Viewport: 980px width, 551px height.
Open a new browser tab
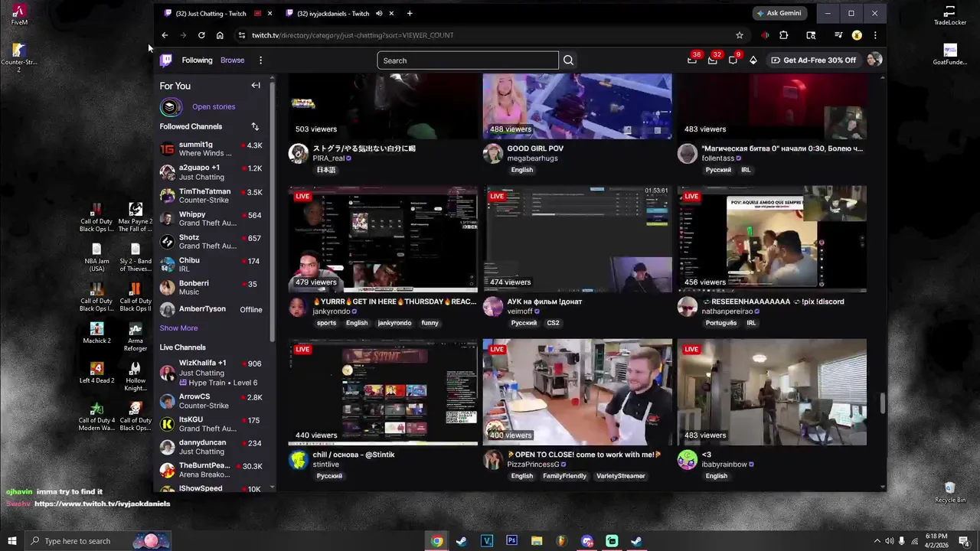point(410,13)
